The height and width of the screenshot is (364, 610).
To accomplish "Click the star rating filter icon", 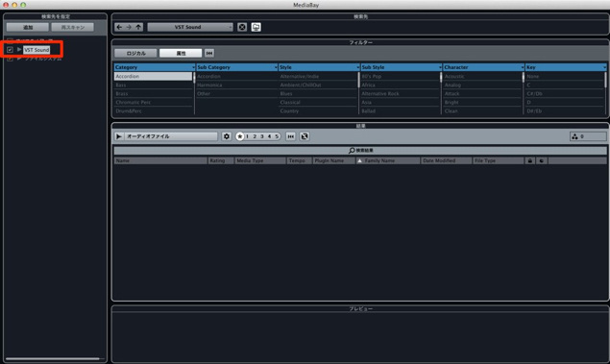I will (x=240, y=136).
